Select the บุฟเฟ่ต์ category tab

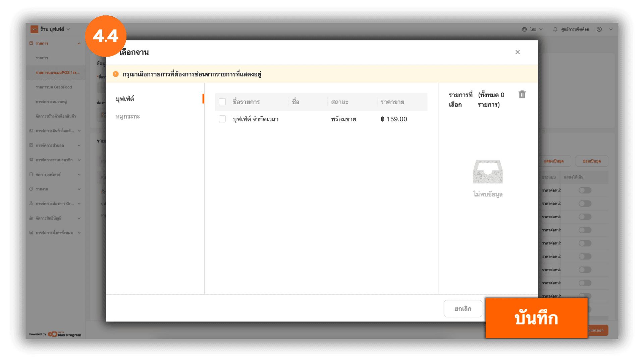coord(125,99)
